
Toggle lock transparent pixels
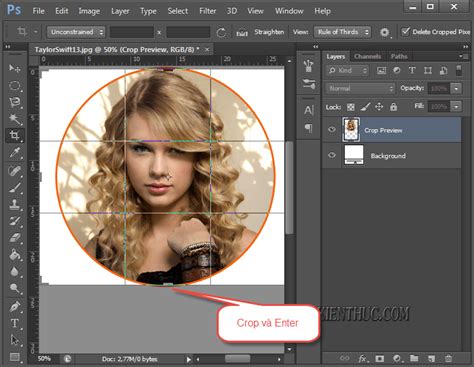(x=351, y=107)
